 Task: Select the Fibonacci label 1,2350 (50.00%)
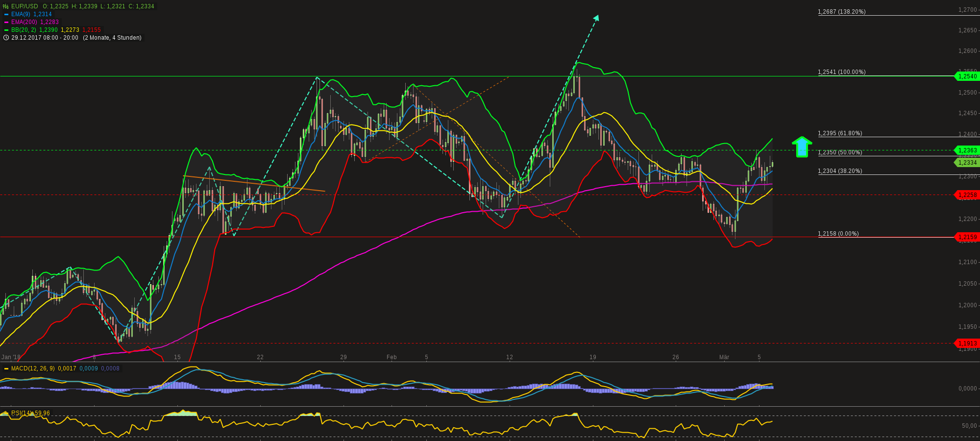pyautogui.click(x=840, y=152)
